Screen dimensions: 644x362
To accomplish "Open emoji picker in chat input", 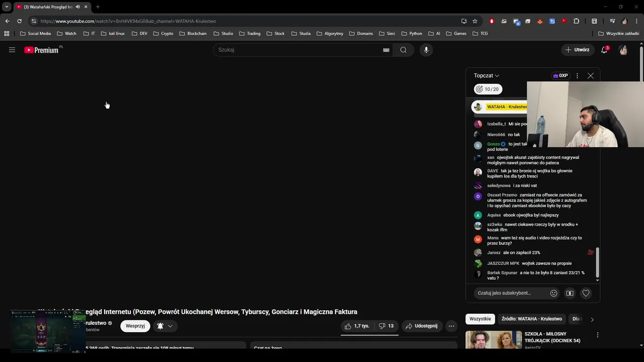I will [x=553, y=293].
